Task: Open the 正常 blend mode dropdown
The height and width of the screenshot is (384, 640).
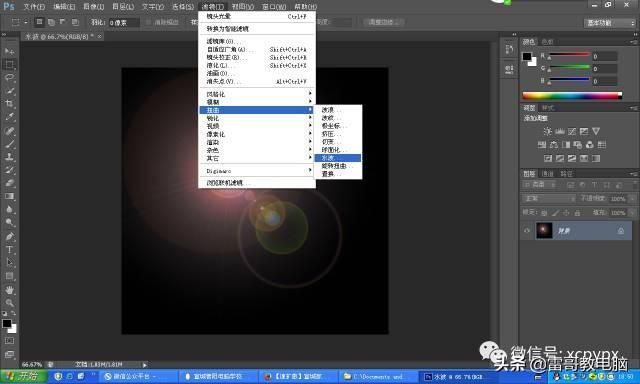Action: pyautogui.click(x=549, y=198)
